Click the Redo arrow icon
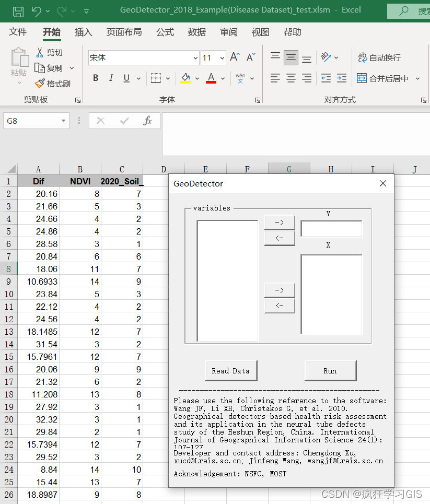The height and width of the screenshot is (504, 430). pyautogui.click(x=62, y=11)
